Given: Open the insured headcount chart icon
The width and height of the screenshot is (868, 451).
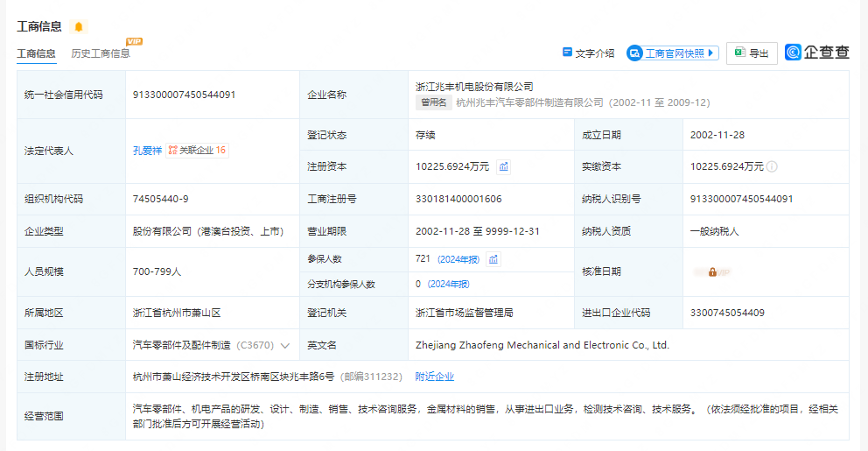Looking at the screenshot, I should [x=493, y=259].
